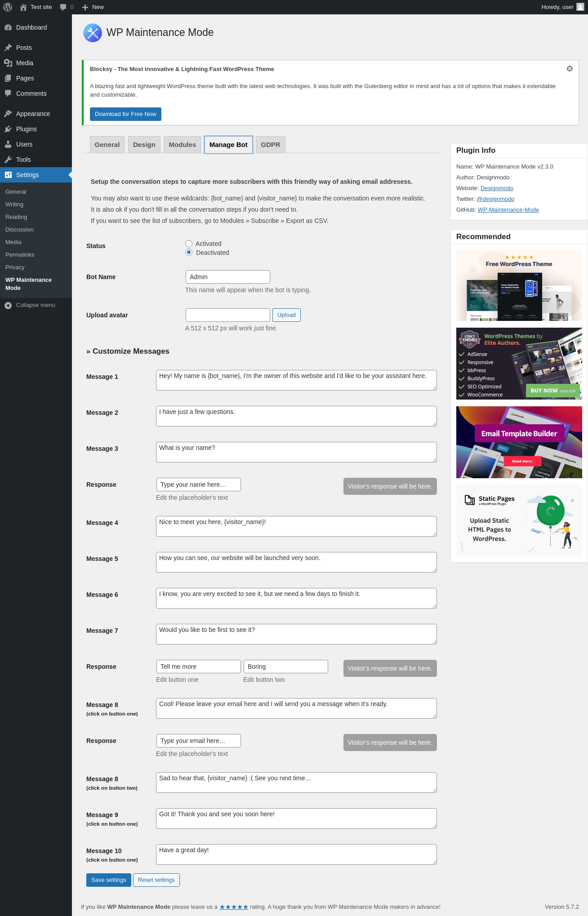The height and width of the screenshot is (916, 588).
Task: Open Tools menu in sidebar
Action: pyautogui.click(x=36, y=160)
